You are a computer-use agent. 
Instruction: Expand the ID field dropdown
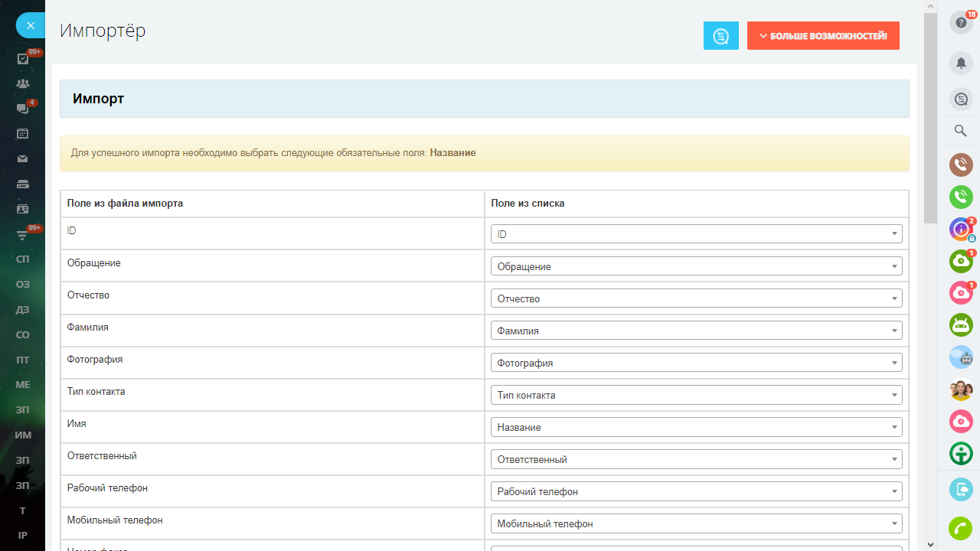coord(696,234)
